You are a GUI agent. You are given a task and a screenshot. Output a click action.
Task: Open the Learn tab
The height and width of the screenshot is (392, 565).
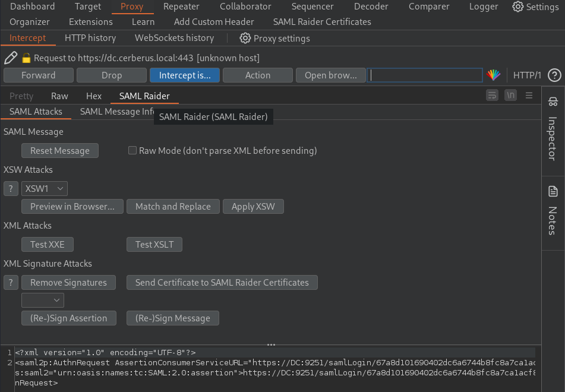tap(143, 22)
